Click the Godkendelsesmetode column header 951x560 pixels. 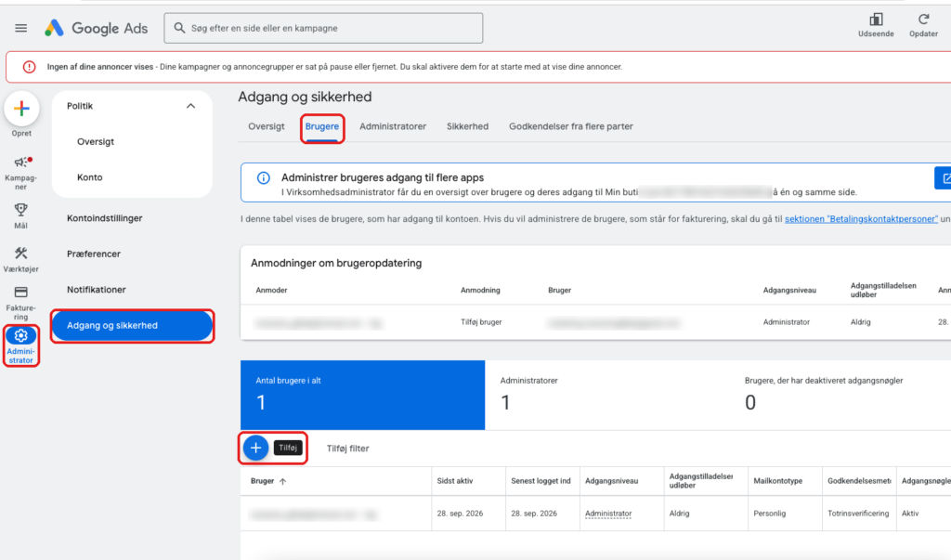(x=859, y=481)
